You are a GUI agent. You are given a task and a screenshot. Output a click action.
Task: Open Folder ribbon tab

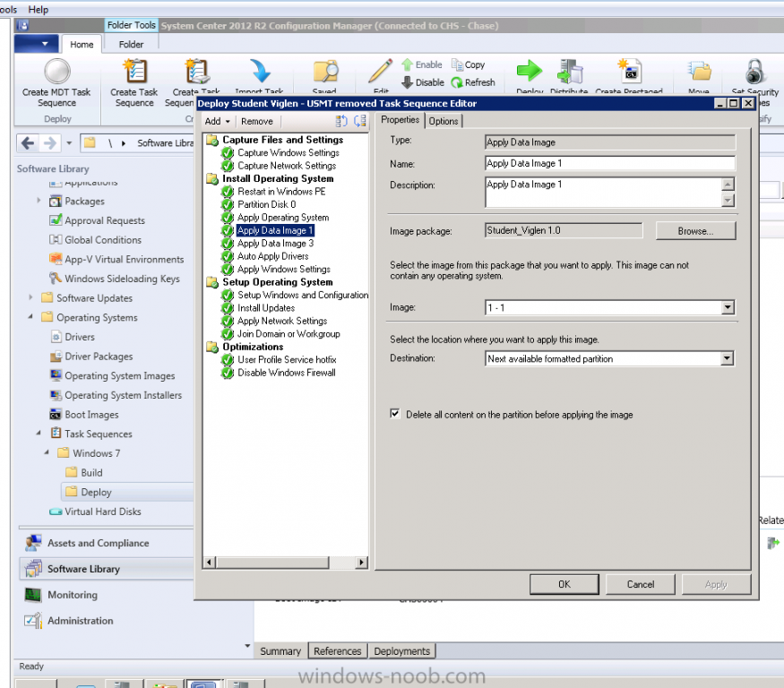[x=131, y=45]
